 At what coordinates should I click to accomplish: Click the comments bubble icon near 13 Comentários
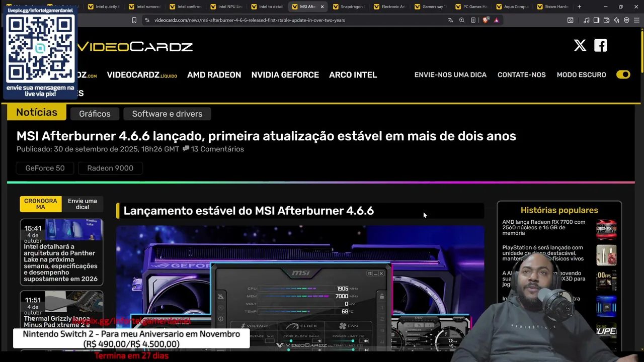point(186,149)
